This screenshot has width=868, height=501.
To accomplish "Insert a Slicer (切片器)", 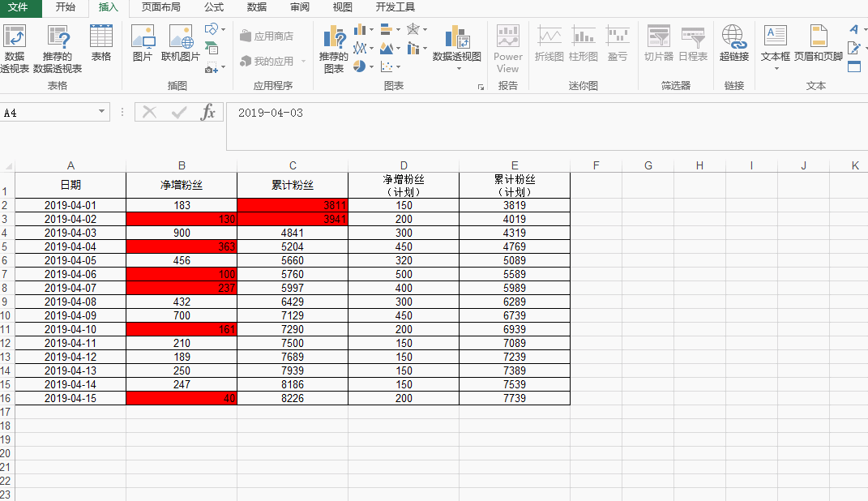I will pyautogui.click(x=659, y=43).
